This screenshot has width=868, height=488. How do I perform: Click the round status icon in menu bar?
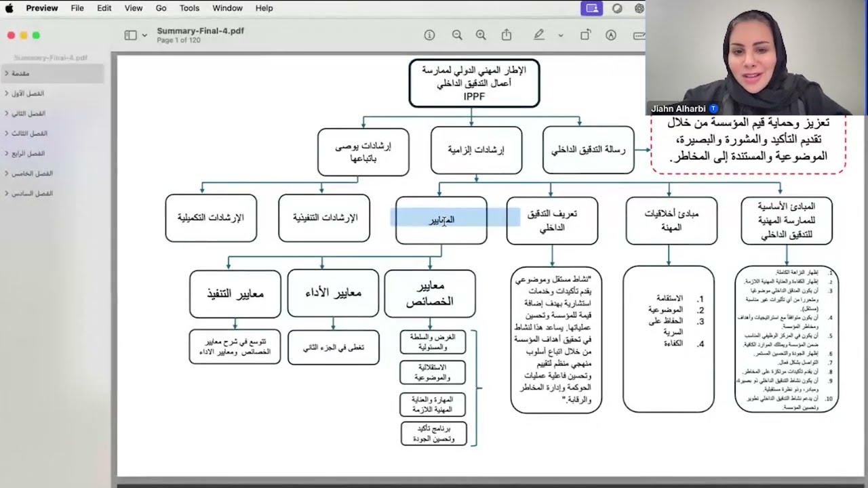tap(617, 8)
